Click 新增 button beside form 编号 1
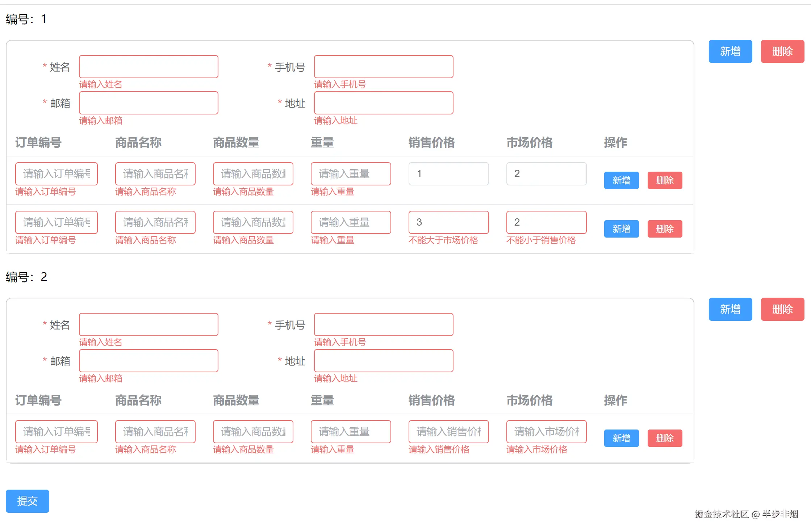This screenshot has height=532, width=811. (x=730, y=51)
